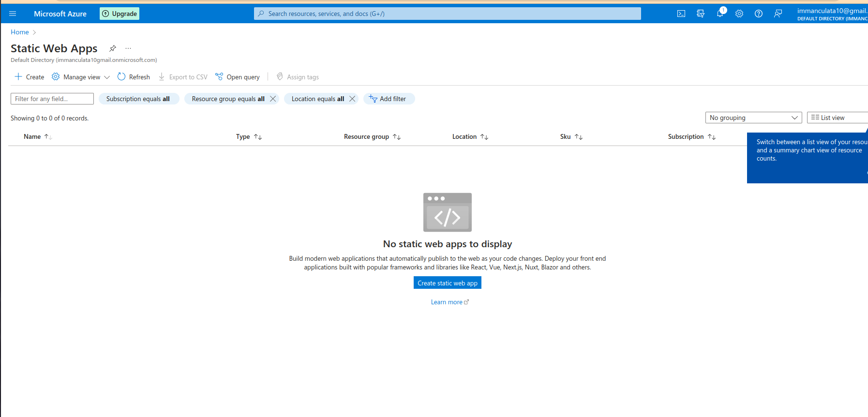Click the Create static web app button

[x=448, y=283]
